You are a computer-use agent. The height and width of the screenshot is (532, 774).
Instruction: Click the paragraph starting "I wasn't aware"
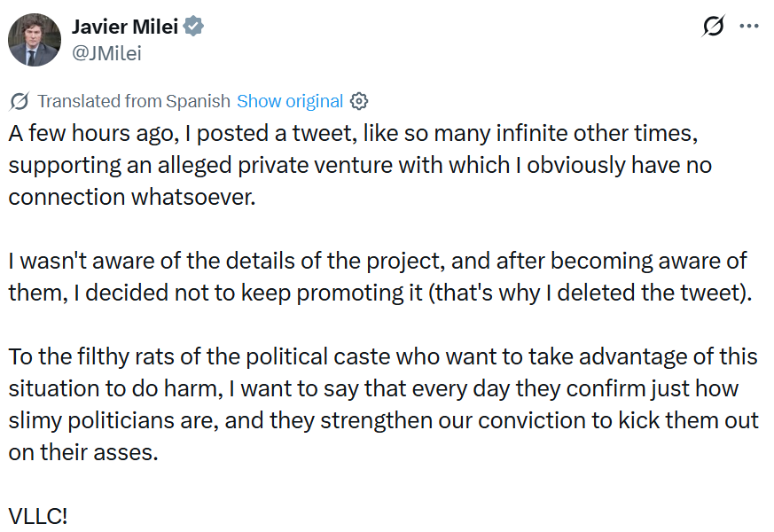click(372, 278)
